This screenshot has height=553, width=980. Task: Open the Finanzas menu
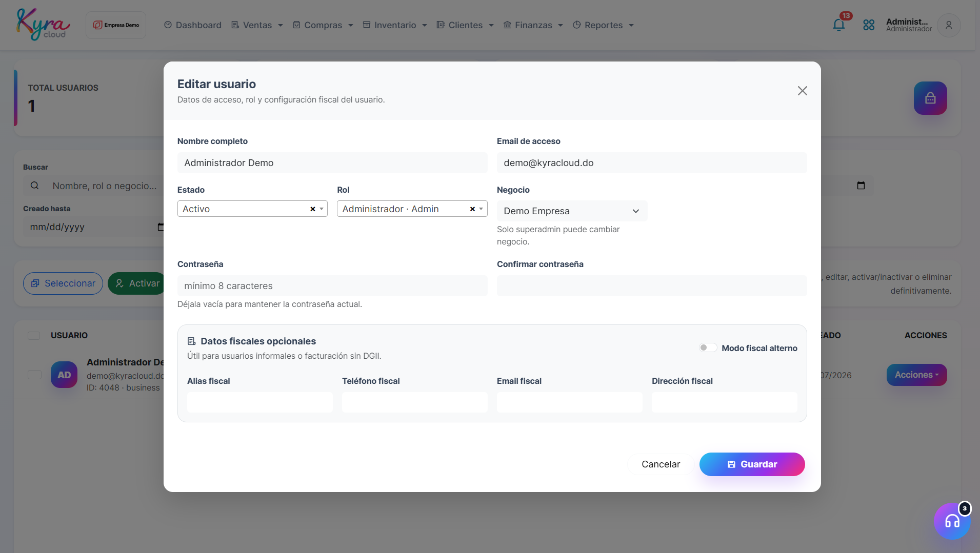coord(533,25)
